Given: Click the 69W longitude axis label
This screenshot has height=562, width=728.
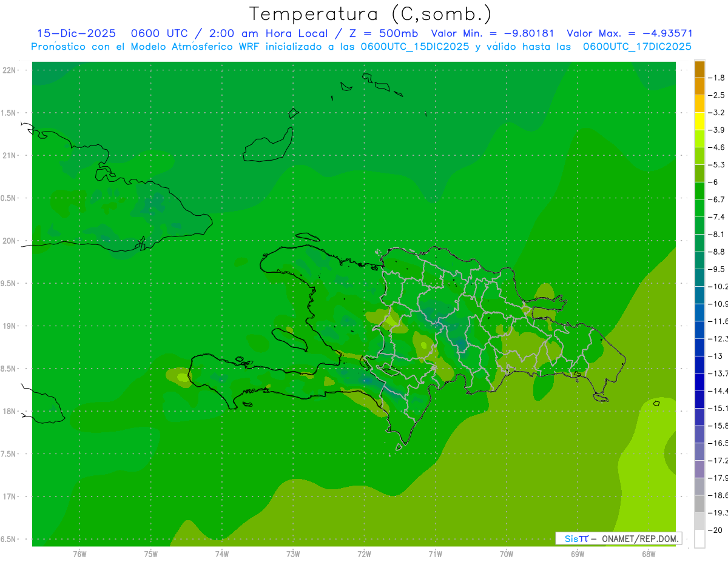Looking at the screenshot, I should tap(578, 554).
